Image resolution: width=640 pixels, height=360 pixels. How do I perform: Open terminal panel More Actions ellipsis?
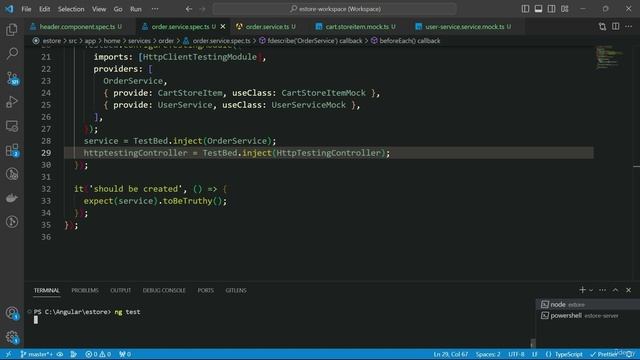click(x=602, y=290)
